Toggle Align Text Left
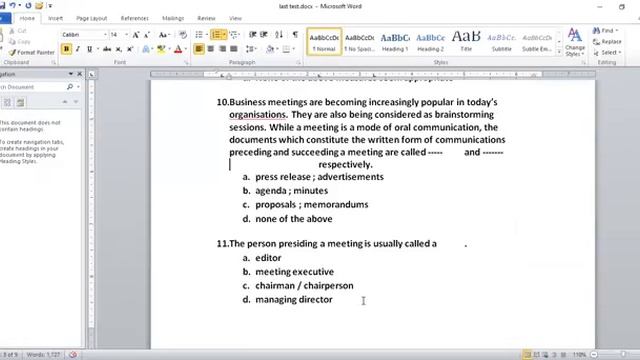640x360 pixels. (199, 49)
